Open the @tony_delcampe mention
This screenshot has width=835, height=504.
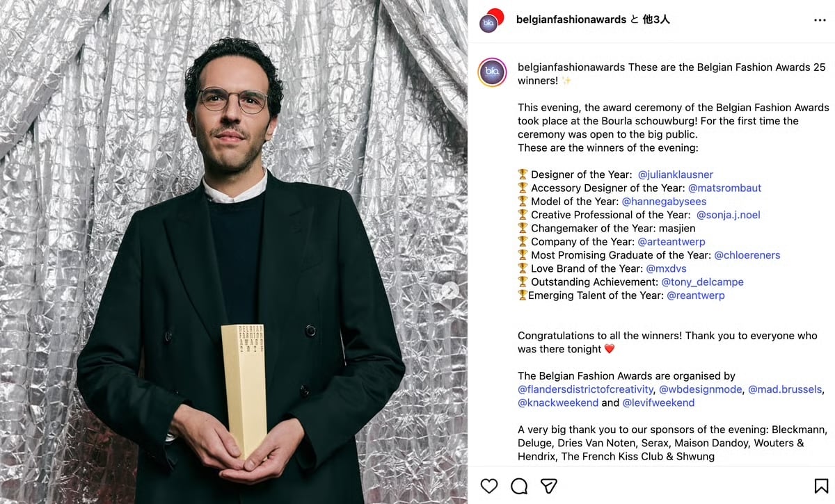coord(702,282)
